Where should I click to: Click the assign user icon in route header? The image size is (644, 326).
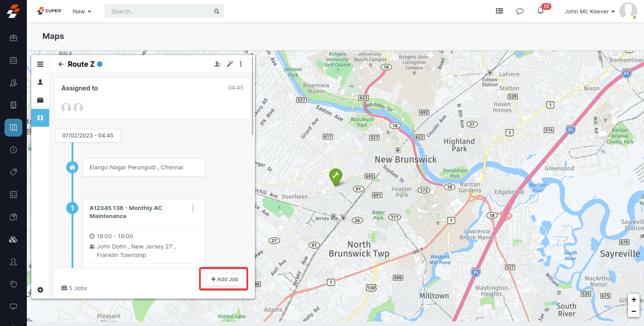tap(217, 64)
